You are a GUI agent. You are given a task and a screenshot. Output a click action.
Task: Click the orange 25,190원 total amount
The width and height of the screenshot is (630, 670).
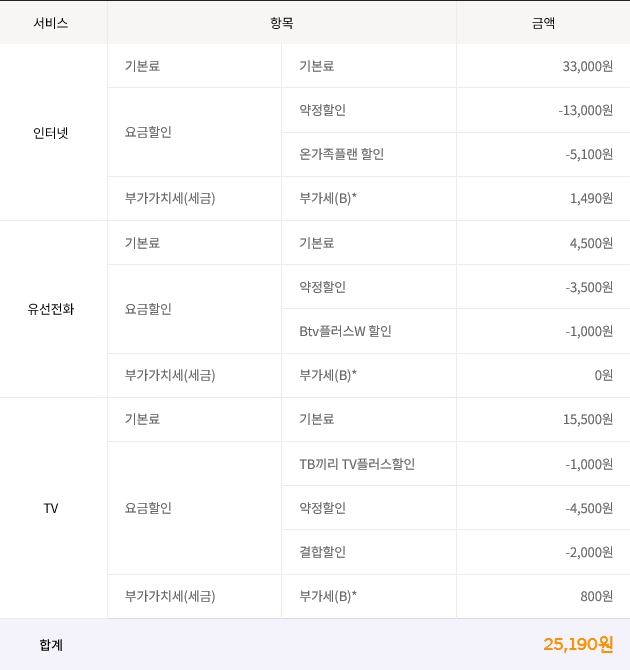[578, 644]
